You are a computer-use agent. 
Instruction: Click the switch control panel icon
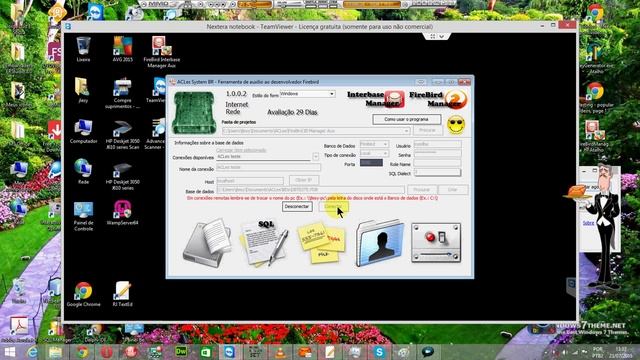[436, 242]
